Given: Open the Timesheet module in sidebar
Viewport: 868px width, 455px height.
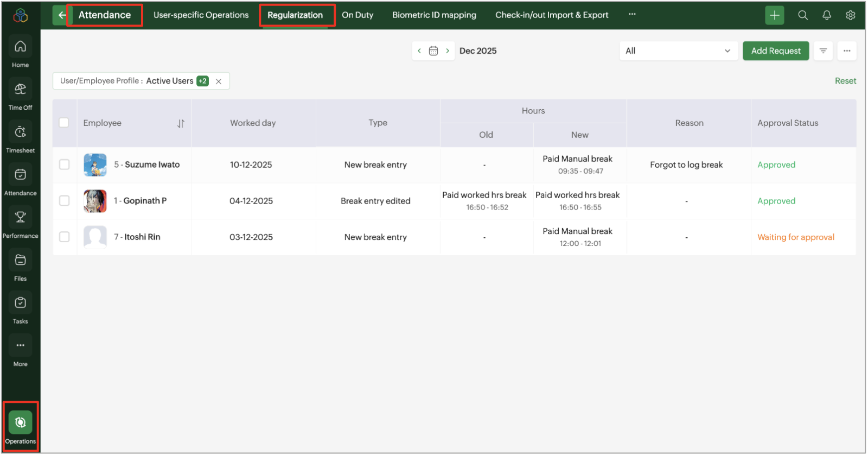Looking at the screenshot, I should click(x=20, y=132).
